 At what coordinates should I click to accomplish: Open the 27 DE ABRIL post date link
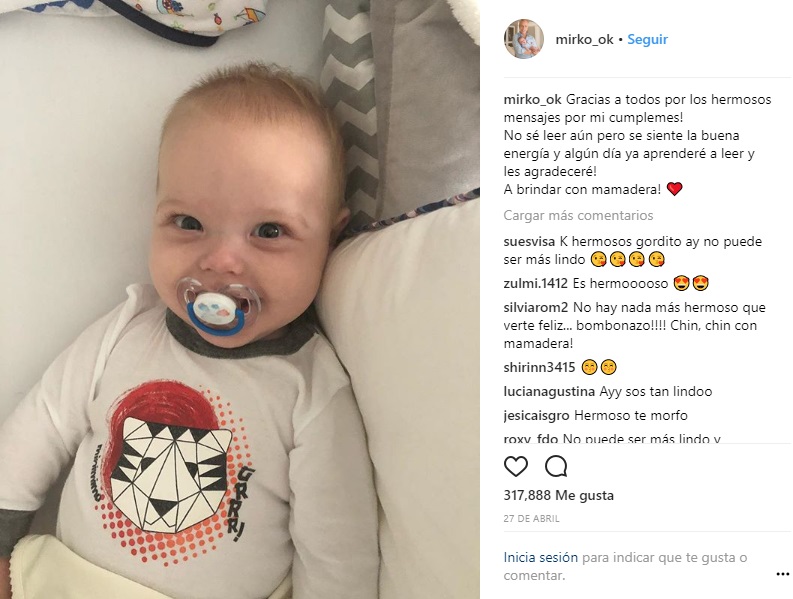pos(532,519)
